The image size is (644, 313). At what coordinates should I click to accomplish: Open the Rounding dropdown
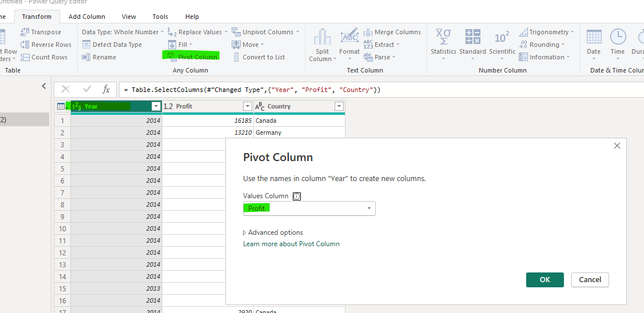point(542,45)
